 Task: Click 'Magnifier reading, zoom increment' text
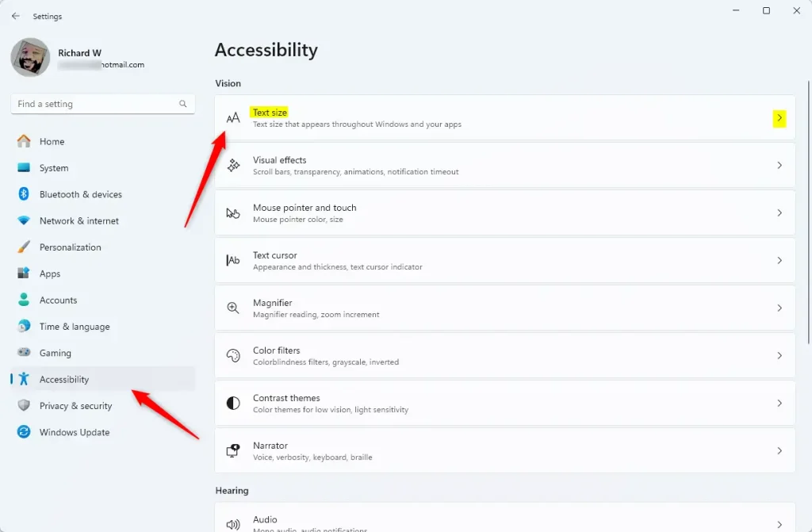point(316,315)
